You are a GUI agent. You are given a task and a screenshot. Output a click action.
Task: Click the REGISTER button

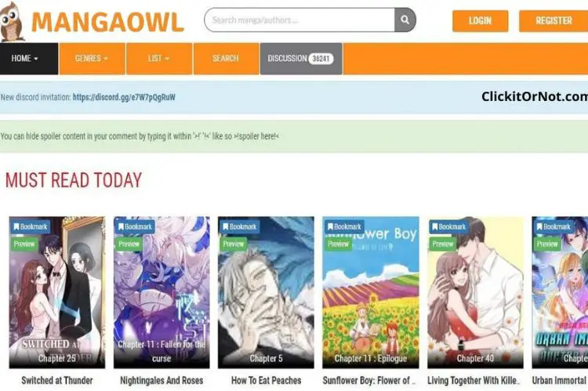pyautogui.click(x=554, y=21)
